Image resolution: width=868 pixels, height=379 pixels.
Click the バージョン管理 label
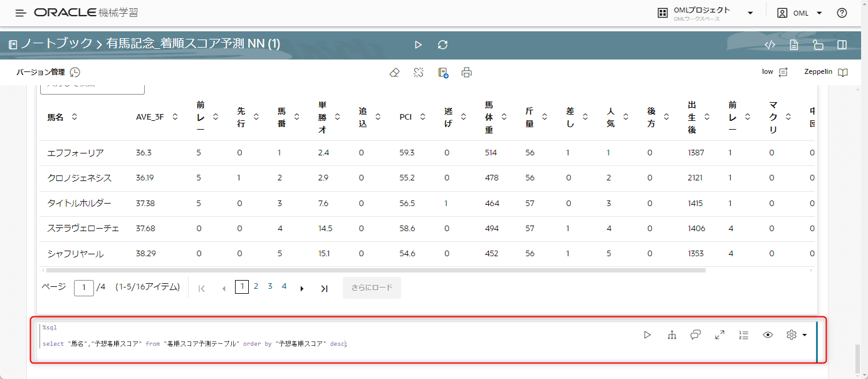click(41, 72)
